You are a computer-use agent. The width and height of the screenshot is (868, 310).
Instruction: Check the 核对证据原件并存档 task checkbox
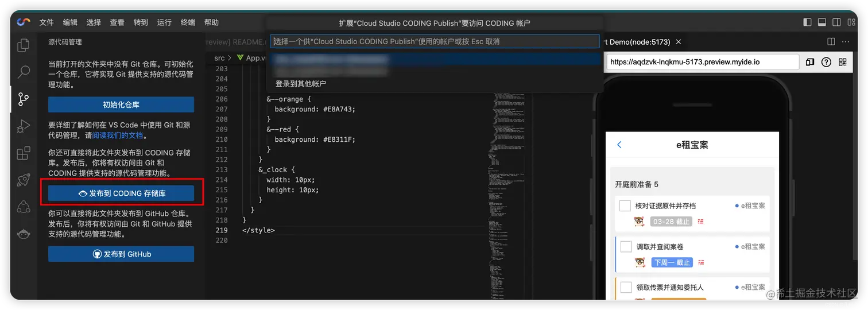point(625,206)
